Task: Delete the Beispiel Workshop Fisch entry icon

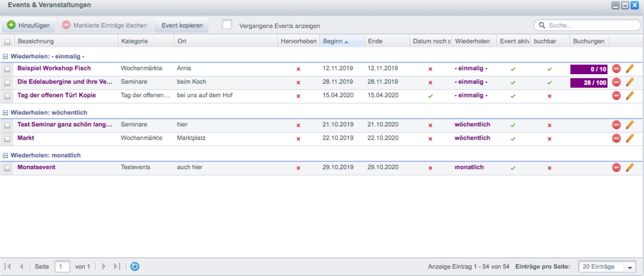Action: tap(616, 69)
